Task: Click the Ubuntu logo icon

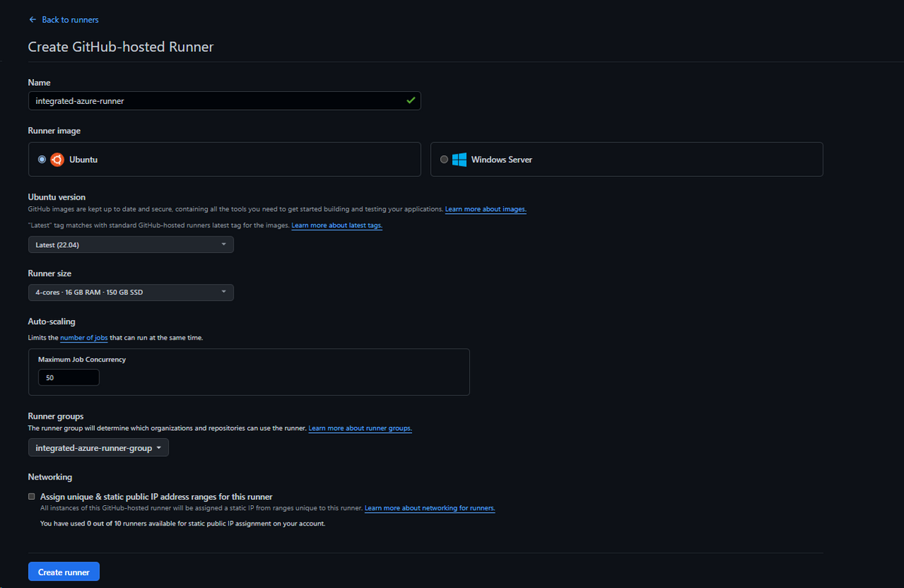Action: tap(57, 160)
